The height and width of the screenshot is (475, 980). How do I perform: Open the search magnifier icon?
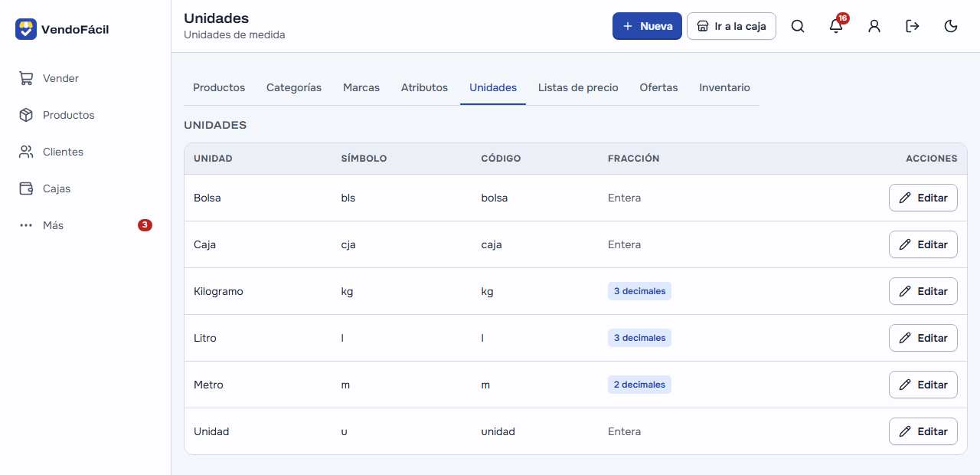[798, 26]
